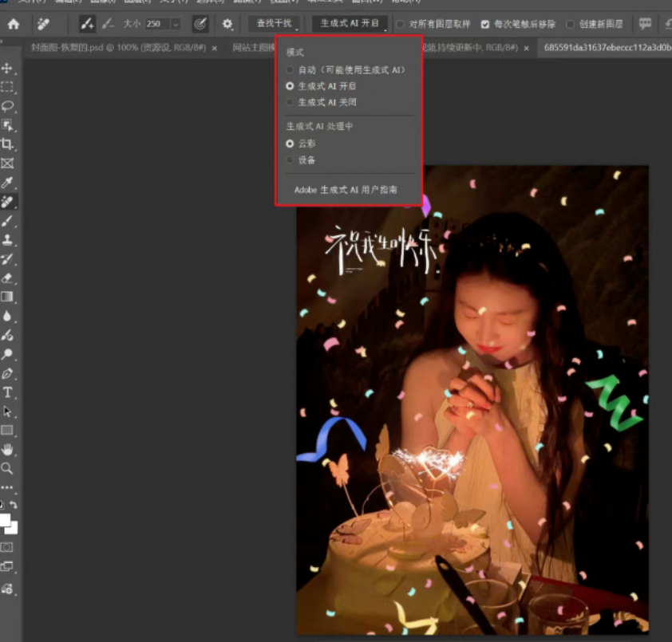Close the 封面图-恢复的.psd tab
Viewport: 672px width, 642px height.
tap(214, 49)
